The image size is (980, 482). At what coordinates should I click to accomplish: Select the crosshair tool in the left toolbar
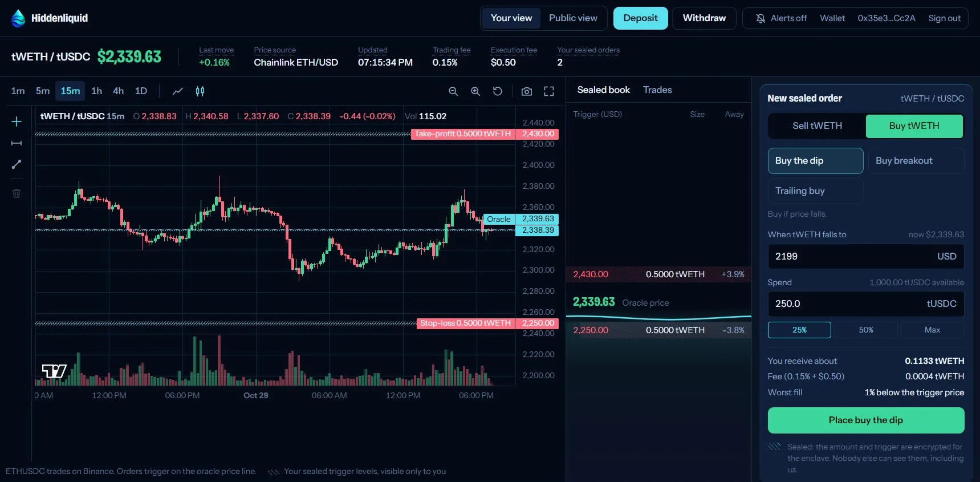[17, 121]
